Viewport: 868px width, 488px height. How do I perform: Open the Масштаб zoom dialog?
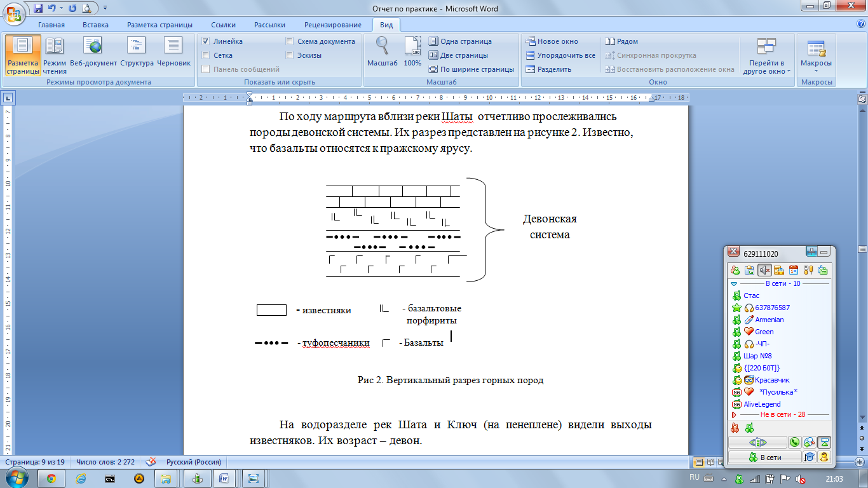tap(382, 51)
